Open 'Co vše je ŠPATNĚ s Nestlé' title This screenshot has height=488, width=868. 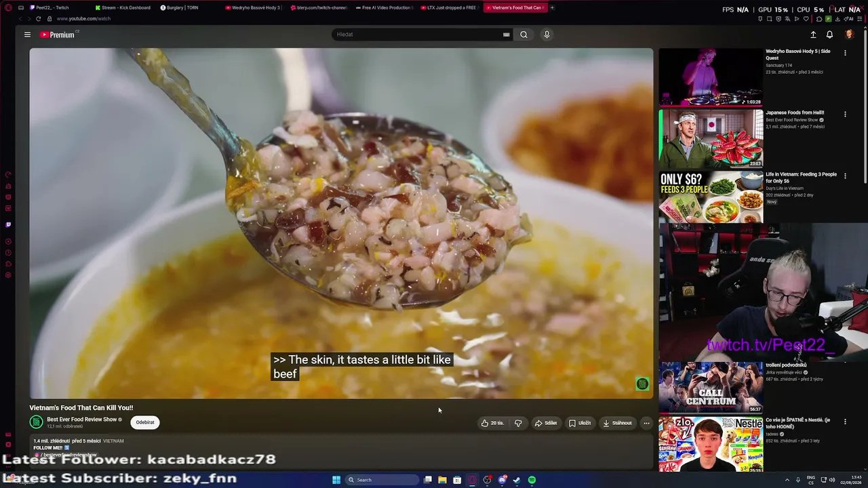pyautogui.click(x=797, y=423)
